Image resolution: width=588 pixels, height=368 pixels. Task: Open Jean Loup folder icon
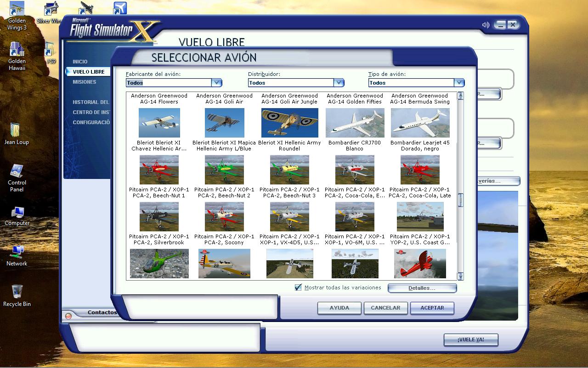[x=17, y=134]
